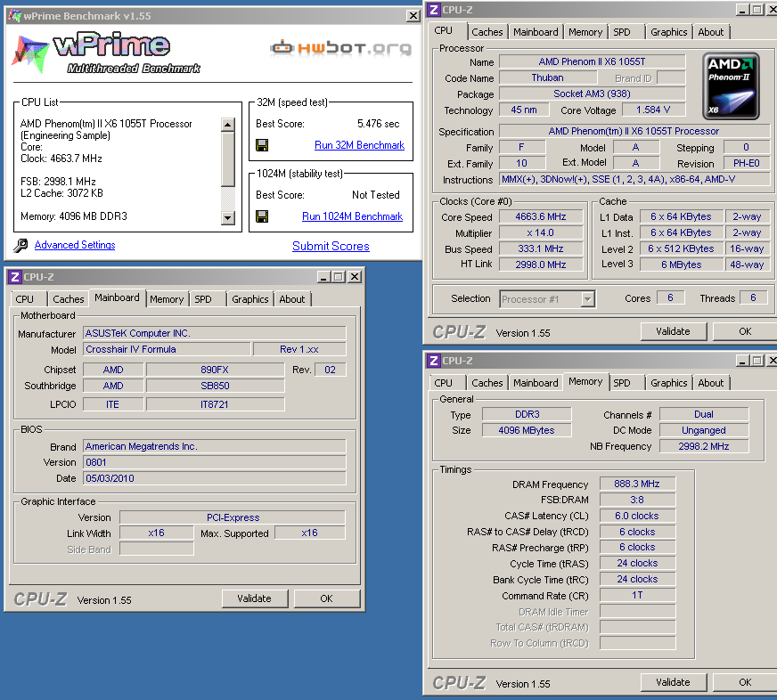Open Caches tab in the Memory CPU-Z window
The height and width of the screenshot is (700, 777).
point(487,383)
